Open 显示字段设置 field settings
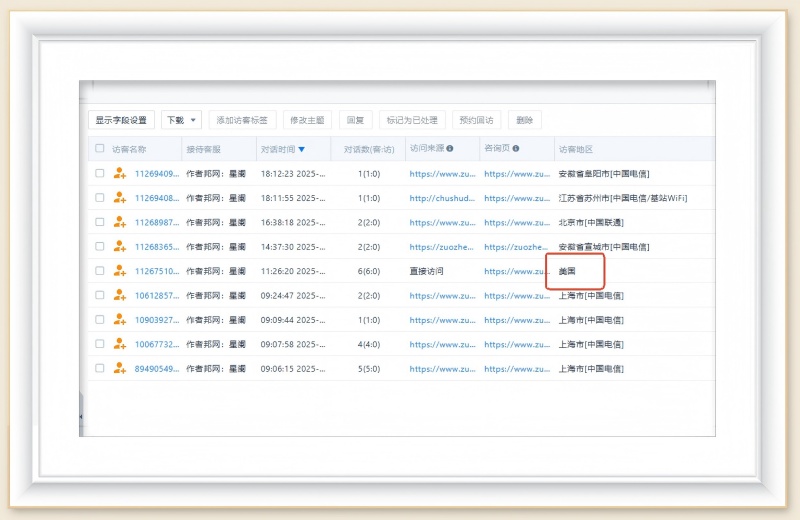This screenshot has width=800, height=520. click(121, 120)
